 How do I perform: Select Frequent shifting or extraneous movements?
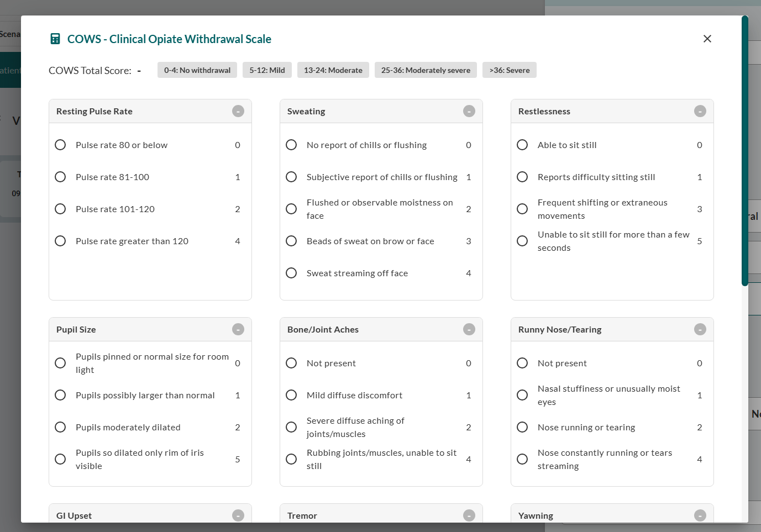pos(522,209)
